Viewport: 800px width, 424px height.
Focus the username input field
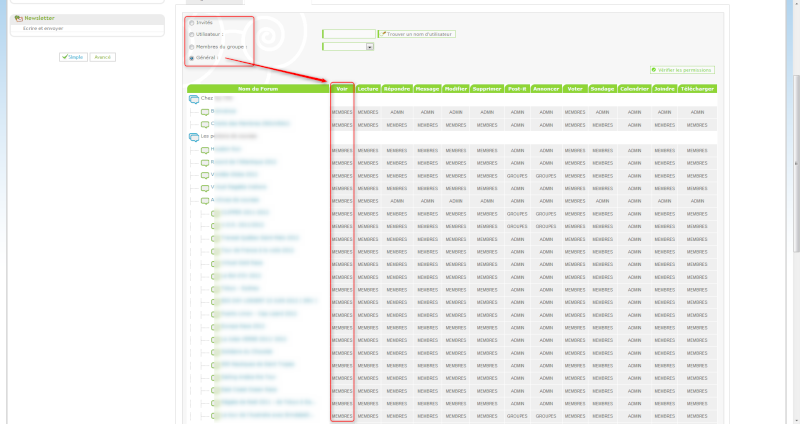pos(349,34)
